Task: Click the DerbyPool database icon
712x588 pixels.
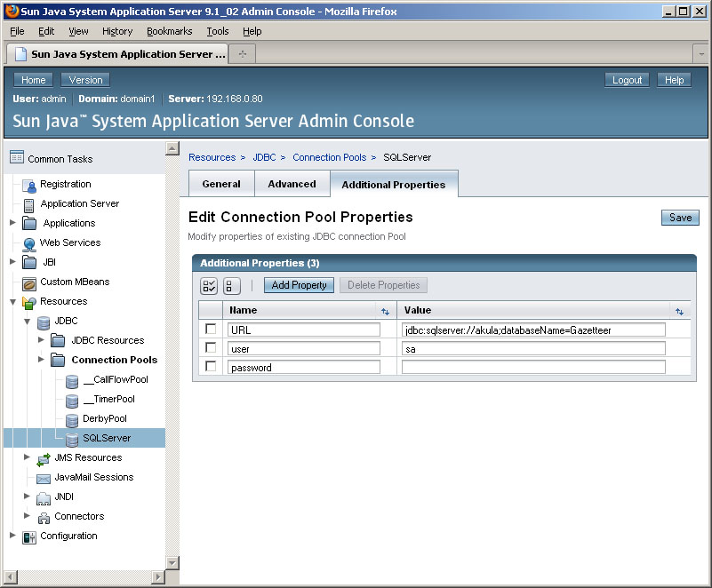Action: [x=72, y=420]
